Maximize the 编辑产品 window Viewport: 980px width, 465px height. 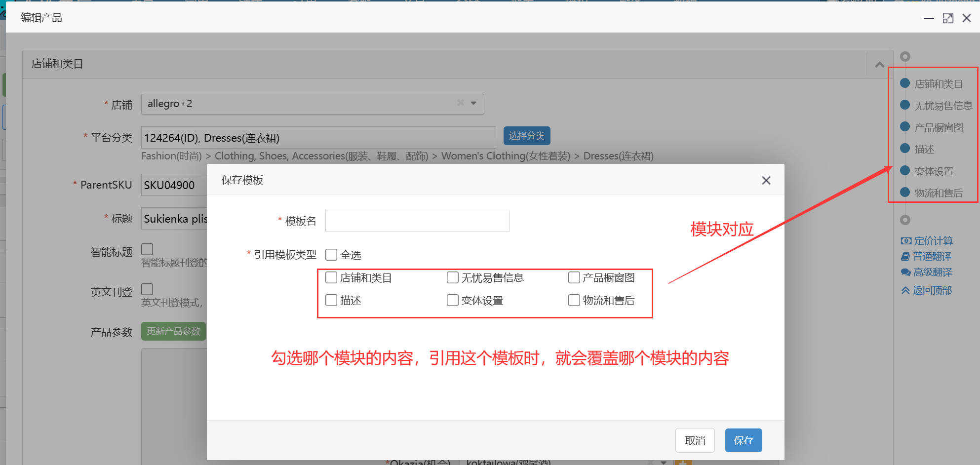click(947, 18)
